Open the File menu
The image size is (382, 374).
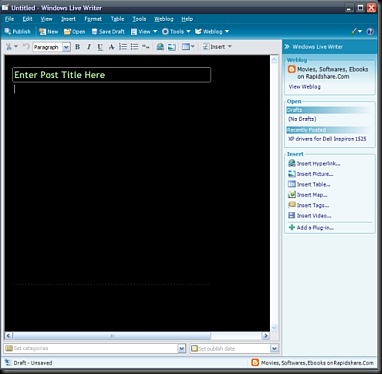coord(9,19)
